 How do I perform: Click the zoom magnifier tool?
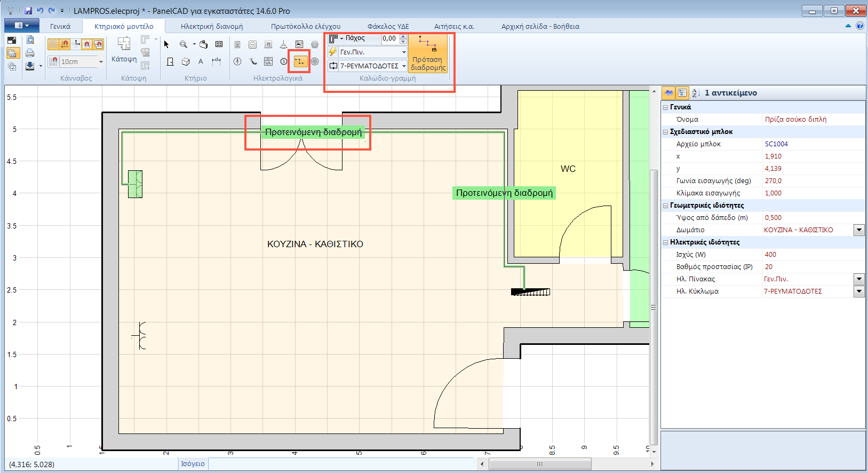pyautogui.click(x=184, y=44)
